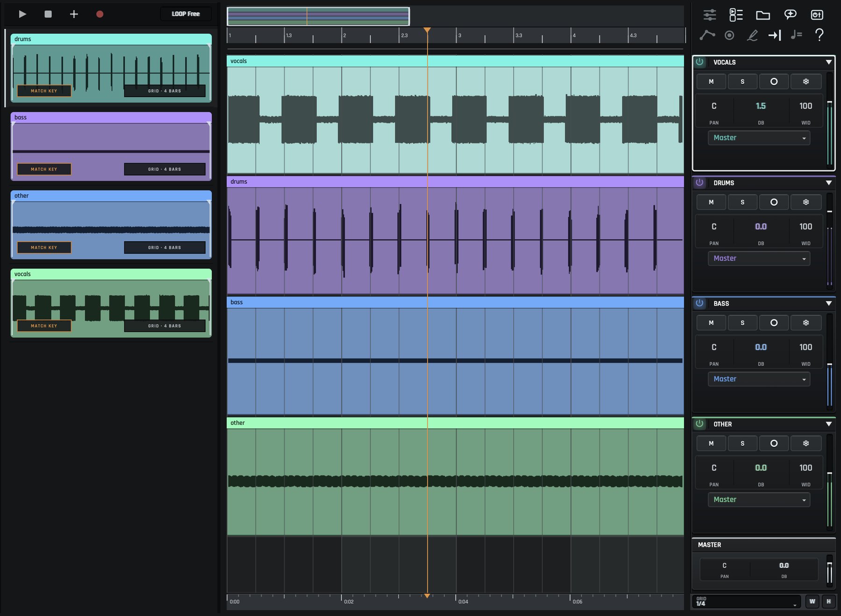This screenshot has height=616, width=841.
Task: Toggle the snap-to-end arrow icon
Action: click(775, 35)
